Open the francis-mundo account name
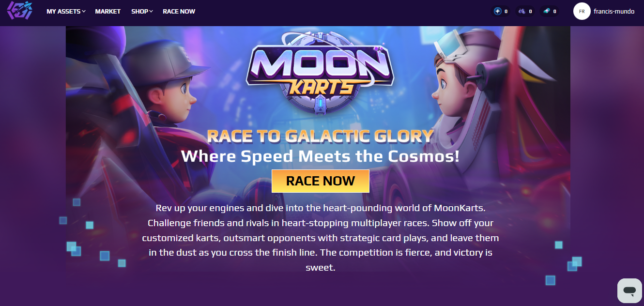The height and width of the screenshot is (306, 644). [614, 11]
